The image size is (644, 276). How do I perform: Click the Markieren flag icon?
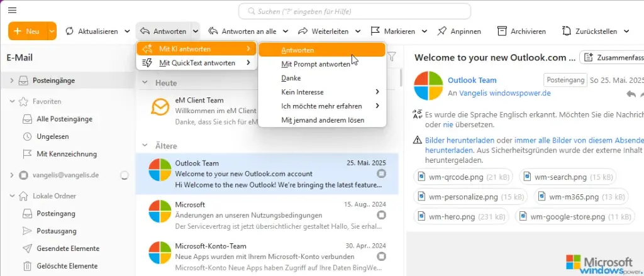pos(375,31)
